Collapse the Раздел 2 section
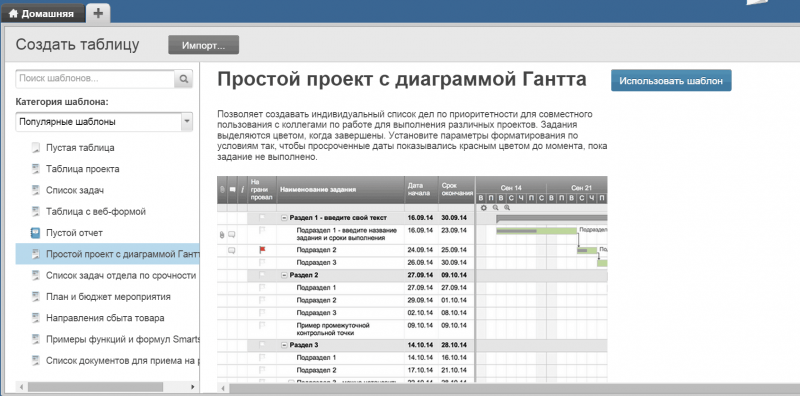Screen dimensions: 800x396 click(x=284, y=275)
